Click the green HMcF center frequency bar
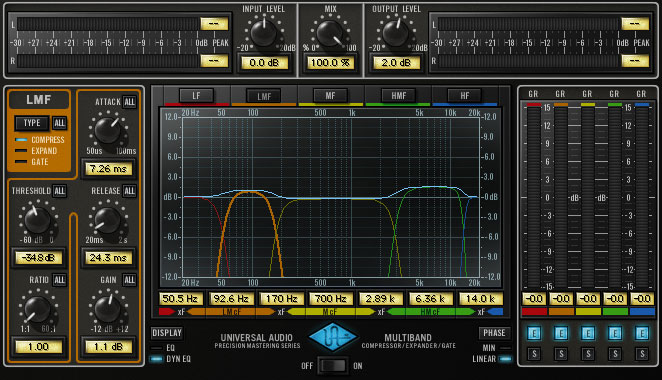The width and height of the screenshot is (662, 380). click(431, 312)
